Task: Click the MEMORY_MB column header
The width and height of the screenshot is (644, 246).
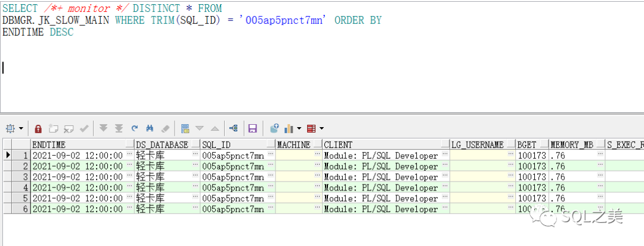Action: (577, 145)
